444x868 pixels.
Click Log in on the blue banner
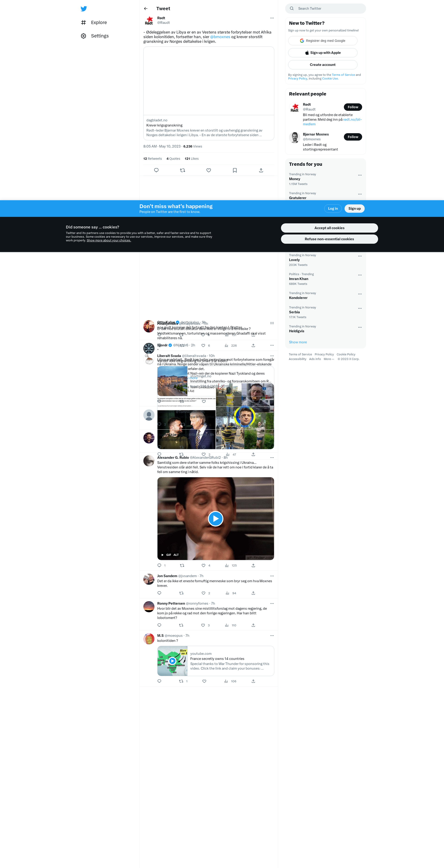click(333, 209)
